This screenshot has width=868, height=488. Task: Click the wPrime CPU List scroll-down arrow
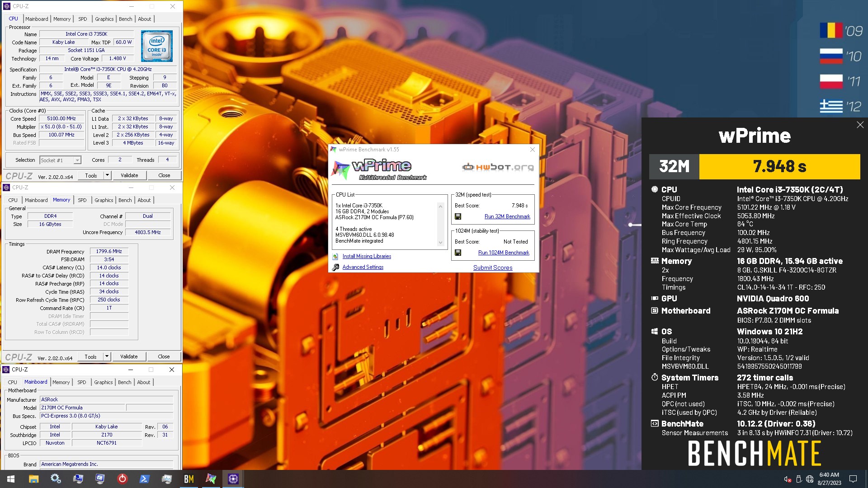(440, 243)
